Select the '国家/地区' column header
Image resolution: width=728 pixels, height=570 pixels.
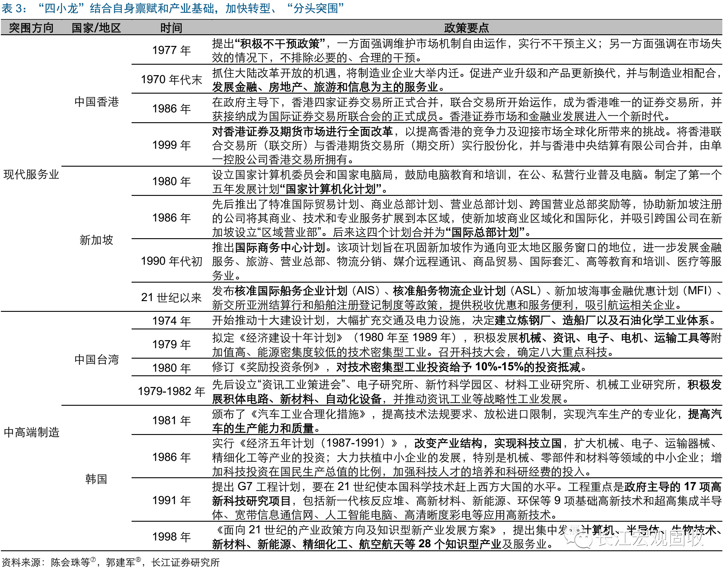[x=96, y=28]
